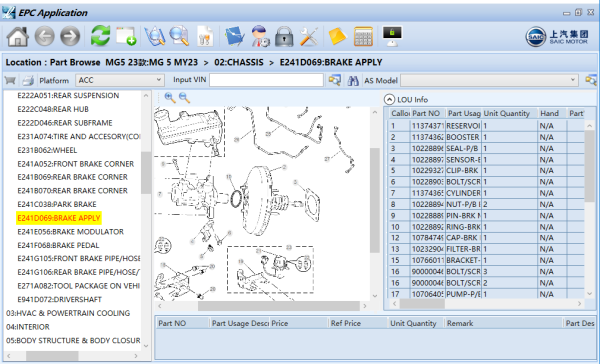Open E241B070:REAR BRAKE CORNER

click(x=72, y=191)
